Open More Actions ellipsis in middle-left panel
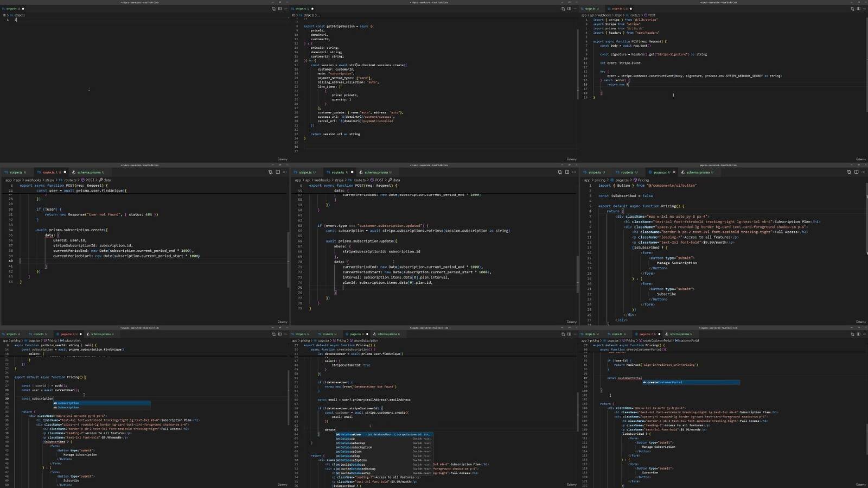Screen dimensions: 868x488 click(x=285, y=172)
